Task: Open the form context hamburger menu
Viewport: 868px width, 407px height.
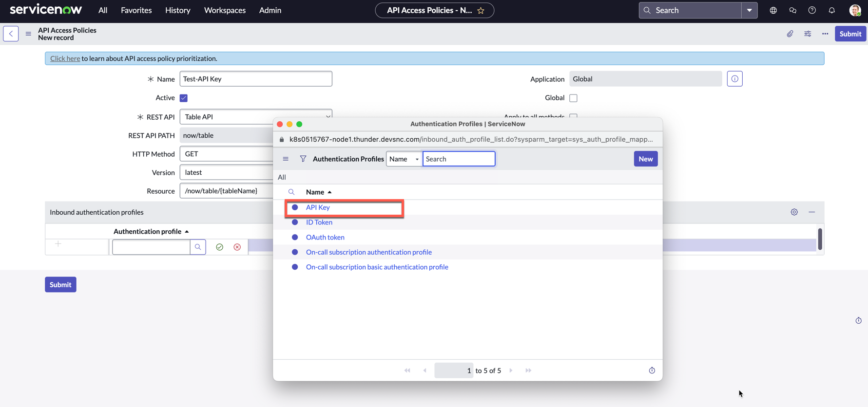Action: tap(28, 34)
